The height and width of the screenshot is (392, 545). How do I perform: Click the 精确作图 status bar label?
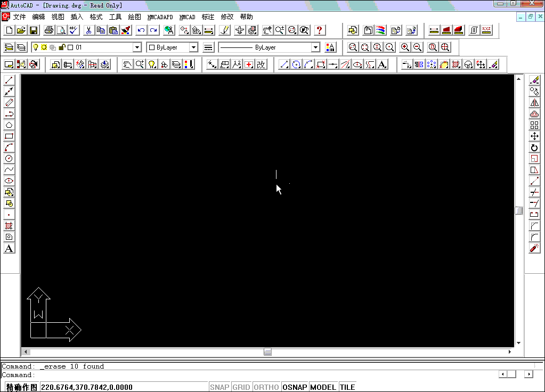pos(21,387)
